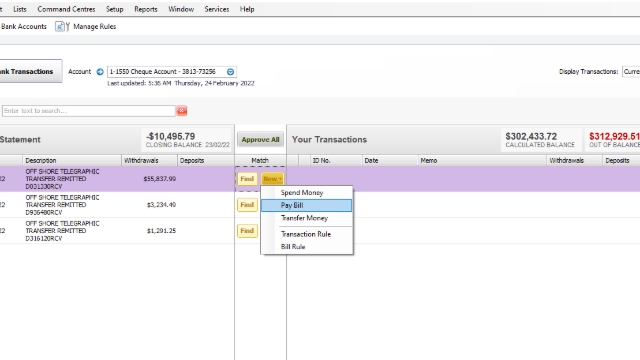The image size is (640, 360).
Task: Open the Display Transactions dropdown
Action: point(631,72)
